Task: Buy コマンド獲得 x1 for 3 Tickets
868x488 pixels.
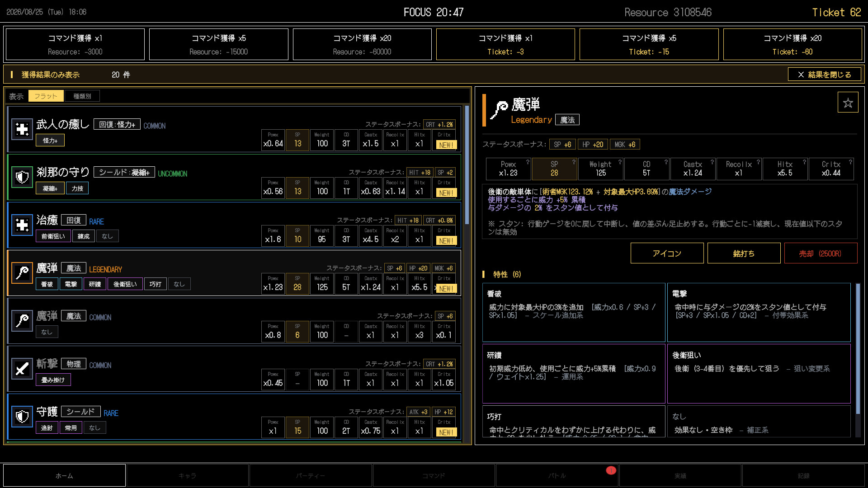Action: pos(505,44)
